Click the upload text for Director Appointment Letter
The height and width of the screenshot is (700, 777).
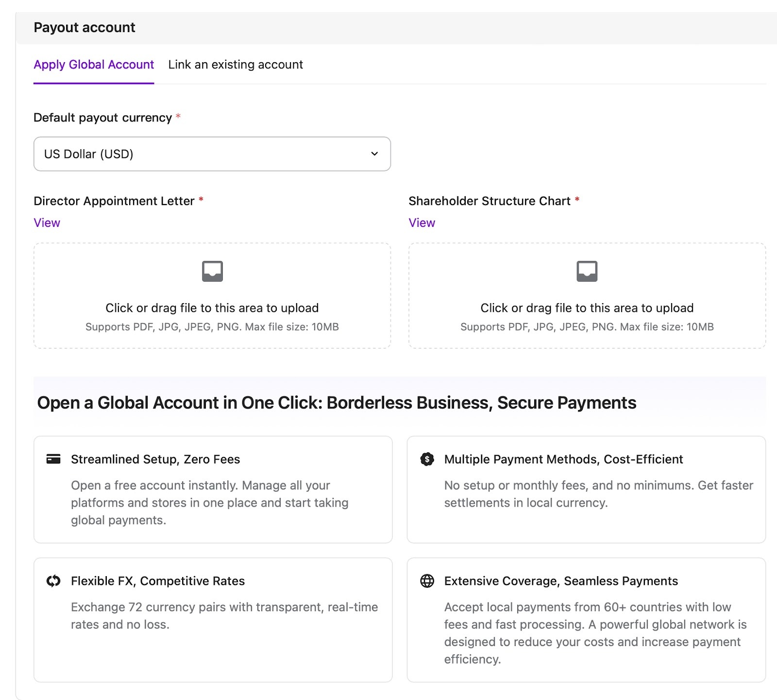click(212, 308)
